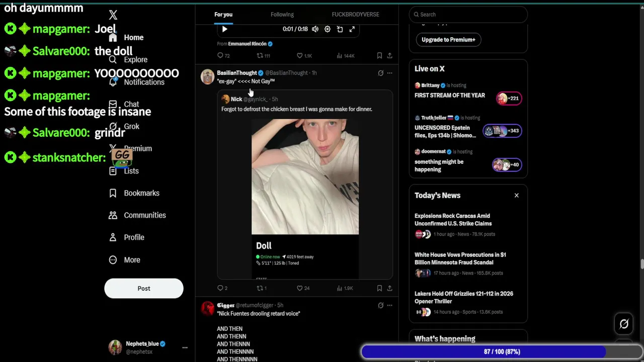Open Grok icon on BasilianThought's post
Viewport: 644px width, 362px height.
coord(380,73)
